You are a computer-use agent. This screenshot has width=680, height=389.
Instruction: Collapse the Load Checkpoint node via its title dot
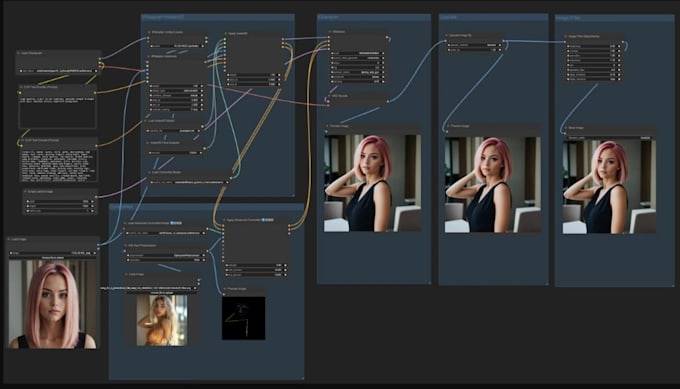[19, 53]
